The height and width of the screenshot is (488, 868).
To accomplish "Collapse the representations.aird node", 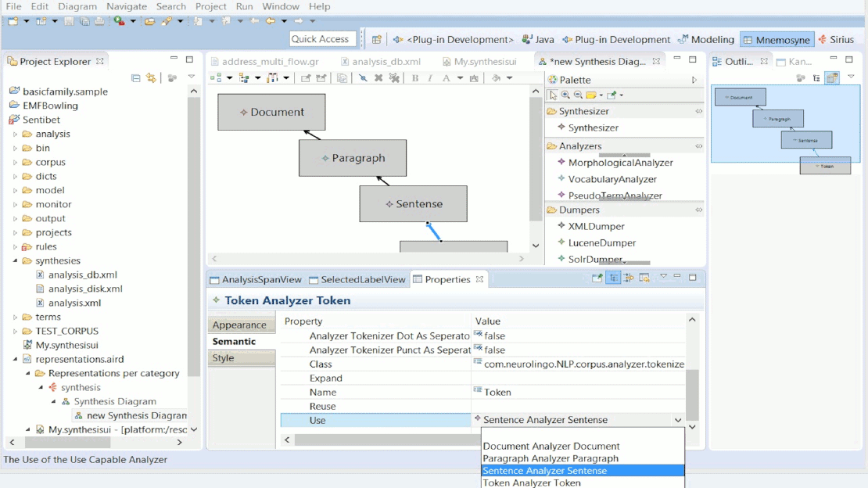I will coord(16,359).
